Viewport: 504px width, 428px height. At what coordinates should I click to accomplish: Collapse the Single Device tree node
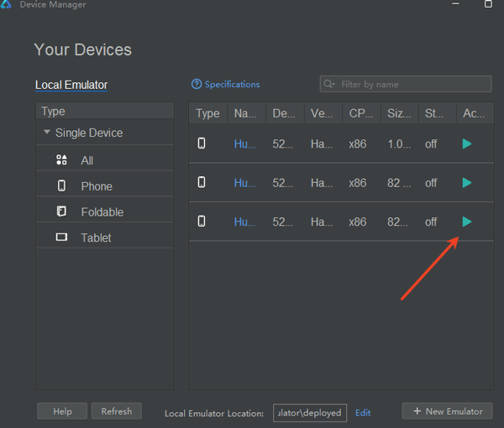[47, 133]
